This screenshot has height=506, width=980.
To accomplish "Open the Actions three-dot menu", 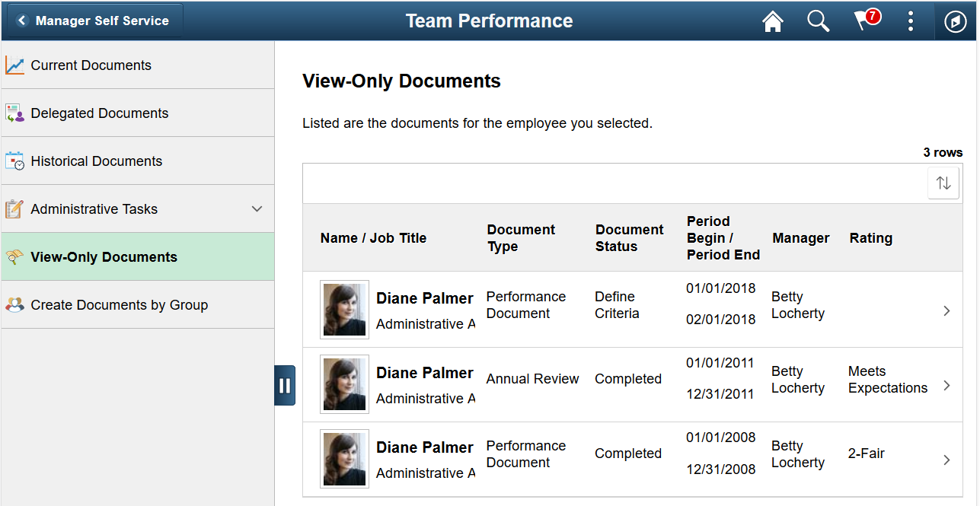I will tap(911, 21).
